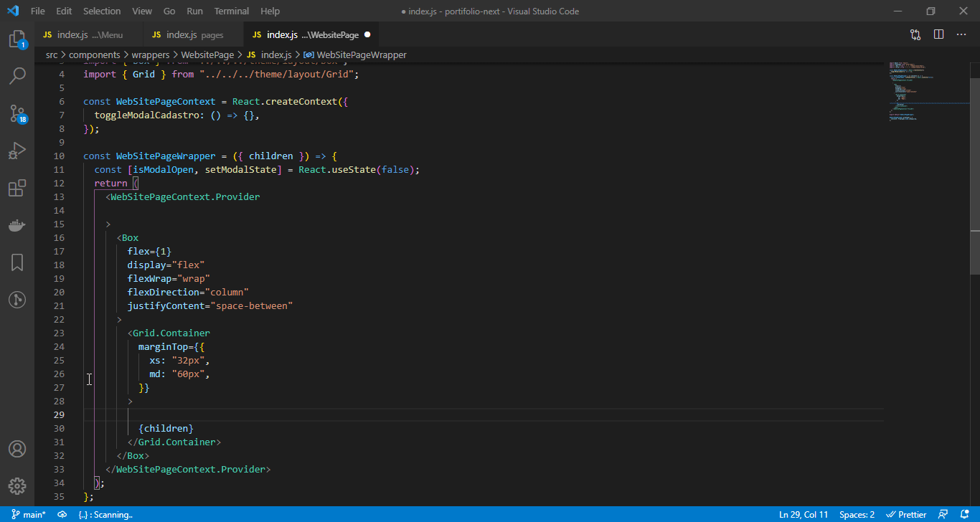The width and height of the screenshot is (980, 522).
Task: Click the wrappers breadcrumb
Action: coord(151,54)
